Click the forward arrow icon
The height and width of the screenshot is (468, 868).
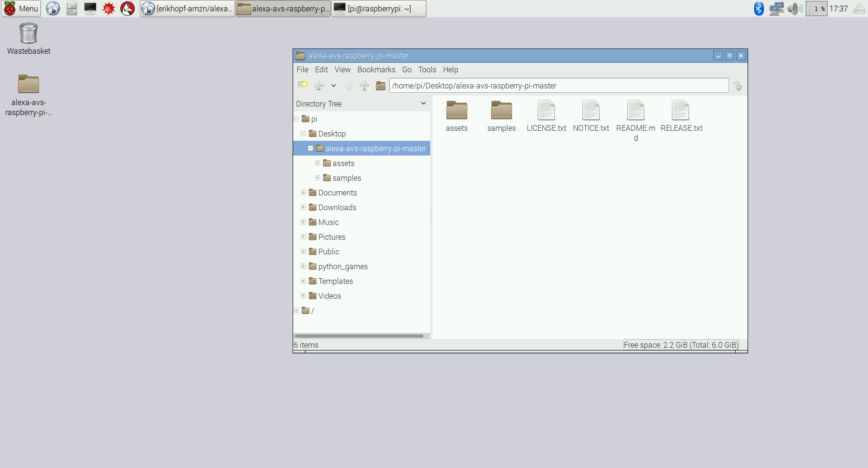[349, 86]
